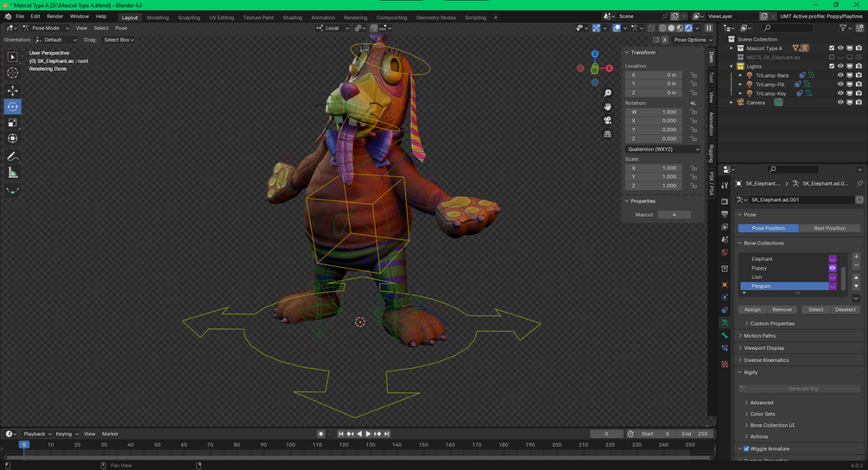Pick the Measure tool
The image size is (868, 470).
pyautogui.click(x=13, y=173)
